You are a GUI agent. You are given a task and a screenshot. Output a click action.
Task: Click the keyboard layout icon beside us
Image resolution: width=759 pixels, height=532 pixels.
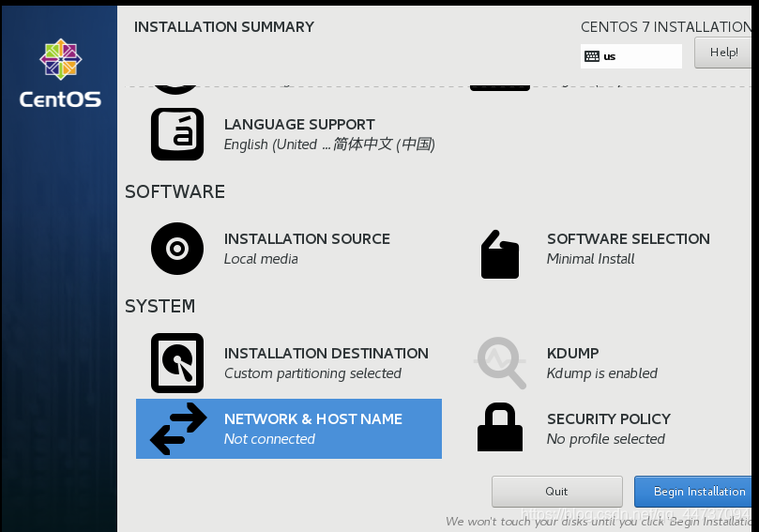[x=591, y=56]
